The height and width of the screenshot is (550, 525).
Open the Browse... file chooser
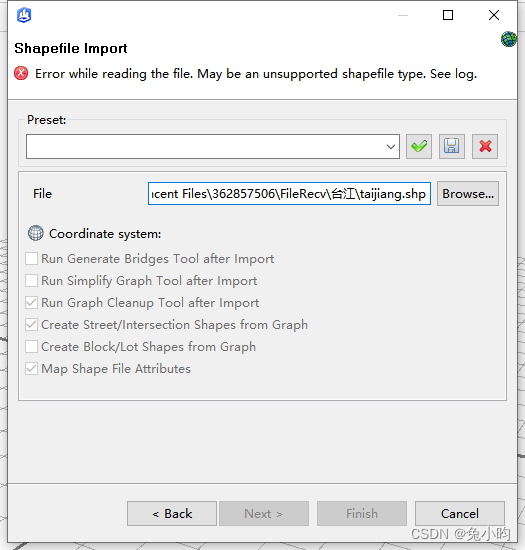point(468,194)
